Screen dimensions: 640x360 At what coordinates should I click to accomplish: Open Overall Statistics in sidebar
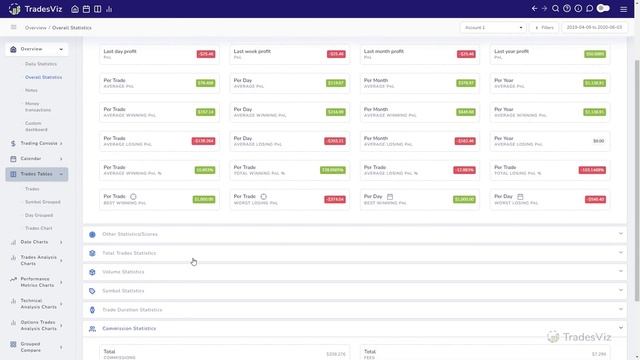(43, 77)
